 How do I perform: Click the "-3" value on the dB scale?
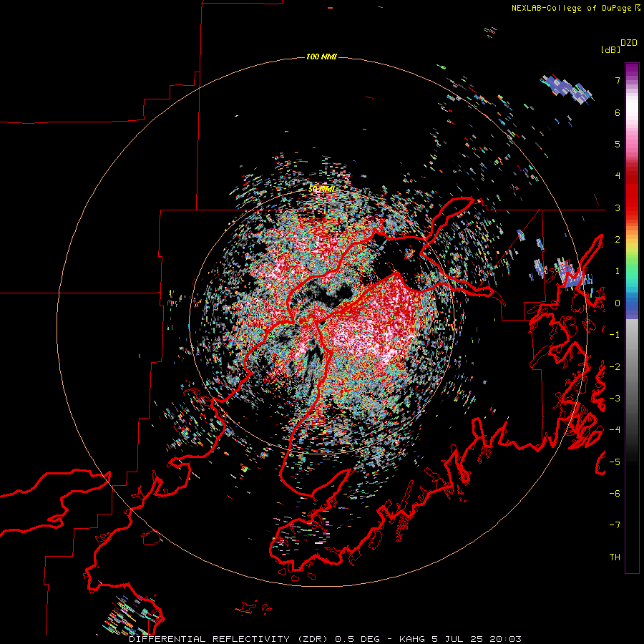pos(615,398)
